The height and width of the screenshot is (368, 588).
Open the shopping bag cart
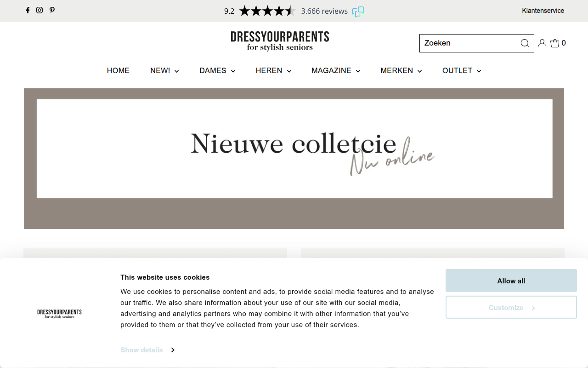(x=558, y=43)
